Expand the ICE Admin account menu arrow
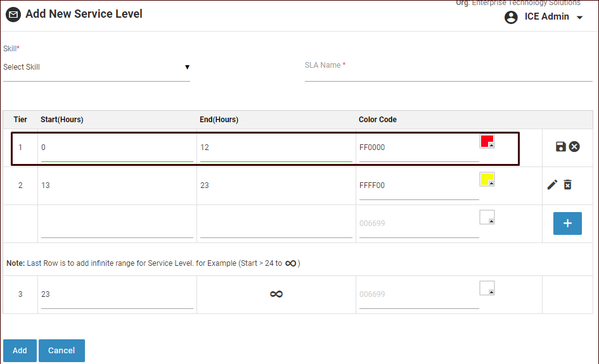This screenshot has width=599, height=364. tap(580, 18)
